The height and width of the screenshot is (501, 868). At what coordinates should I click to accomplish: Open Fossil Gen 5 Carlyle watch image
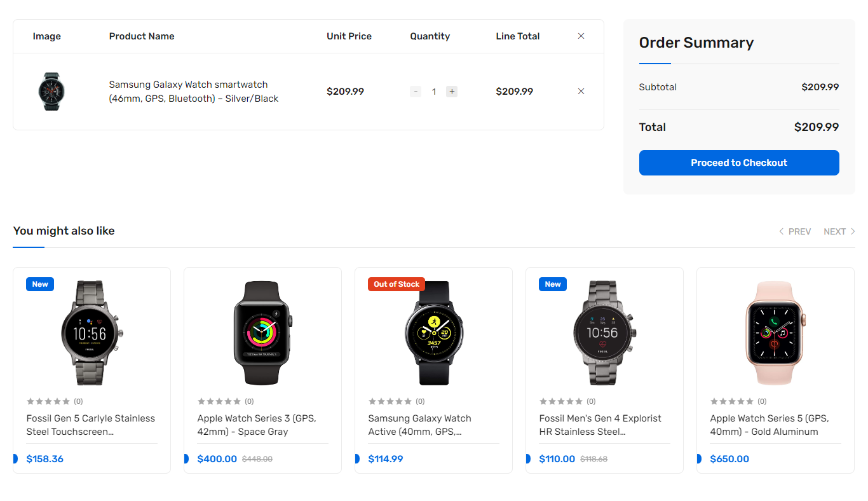(92, 333)
